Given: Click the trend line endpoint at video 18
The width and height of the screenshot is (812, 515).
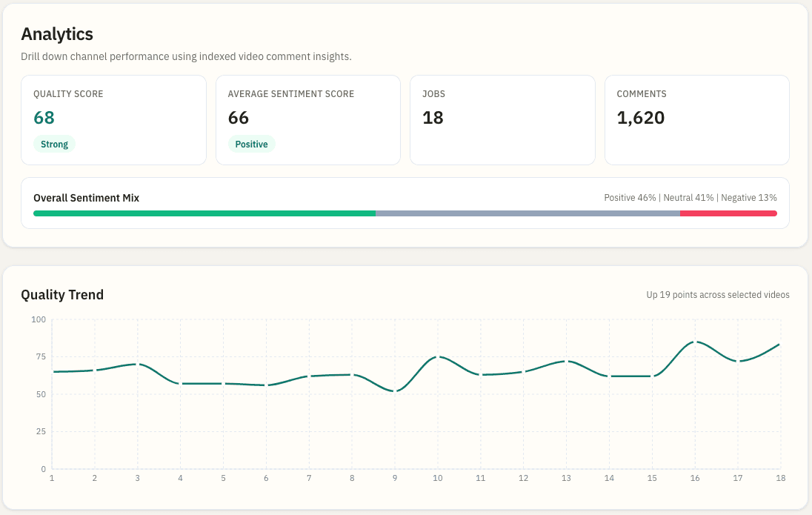Looking at the screenshot, I should (779, 345).
